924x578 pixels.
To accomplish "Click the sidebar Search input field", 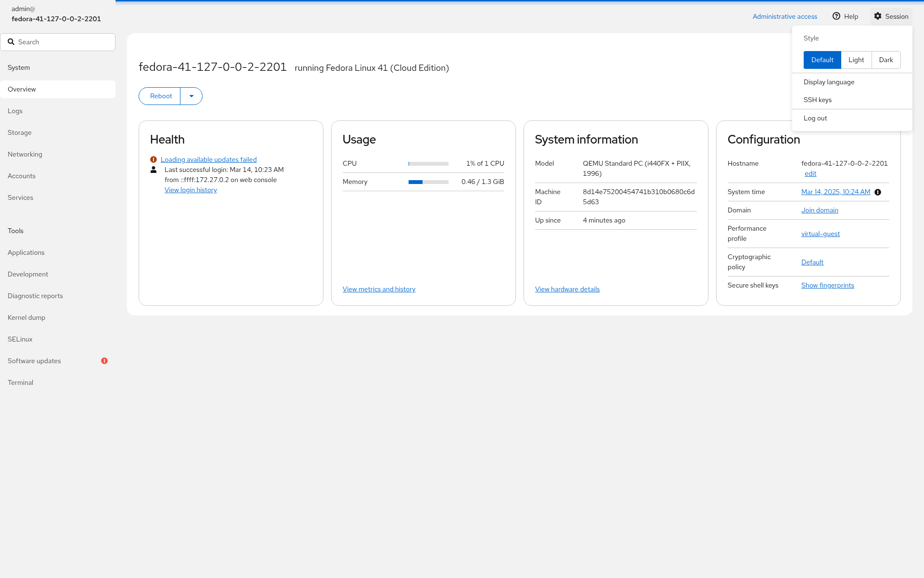I will tap(58, 42).
